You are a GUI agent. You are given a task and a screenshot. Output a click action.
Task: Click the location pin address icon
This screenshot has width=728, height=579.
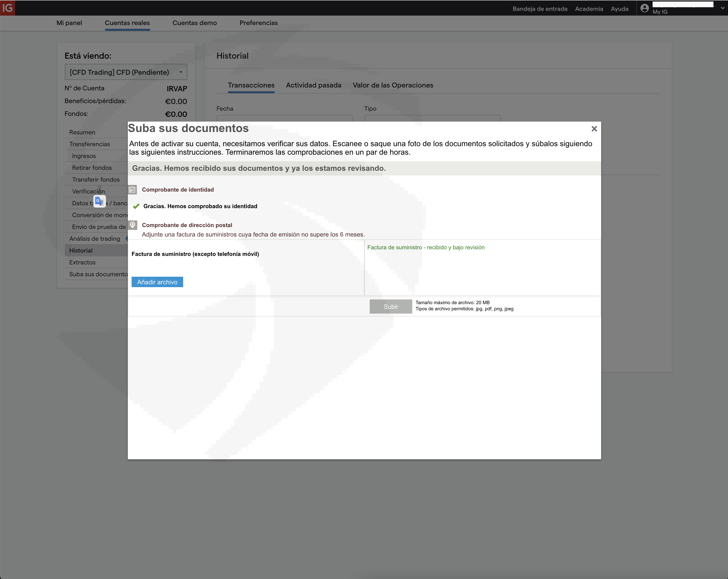(133, 225)
